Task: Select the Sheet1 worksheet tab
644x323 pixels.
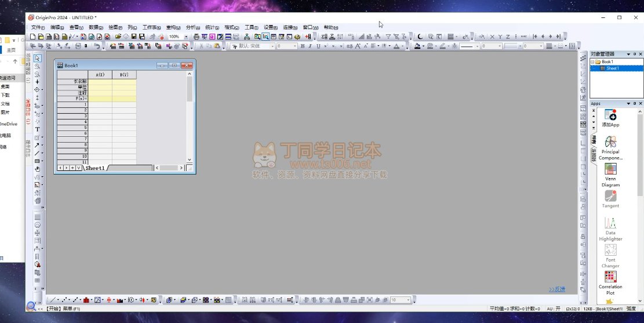Action: 96,168
